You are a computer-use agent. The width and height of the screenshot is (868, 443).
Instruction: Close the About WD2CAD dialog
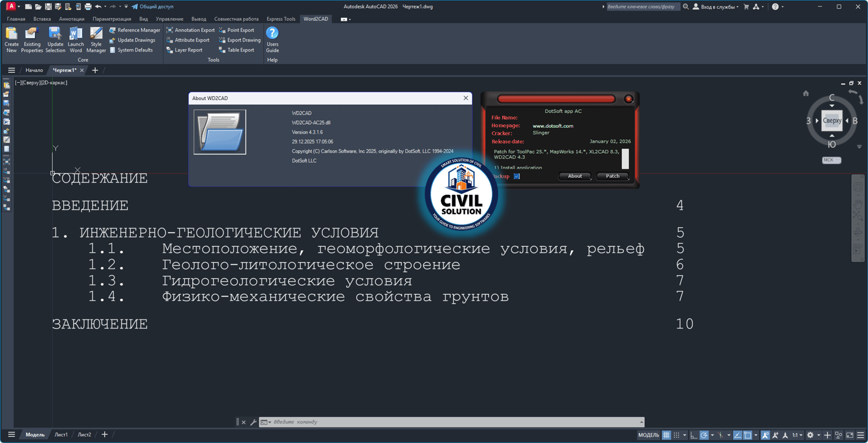[465, 98]
